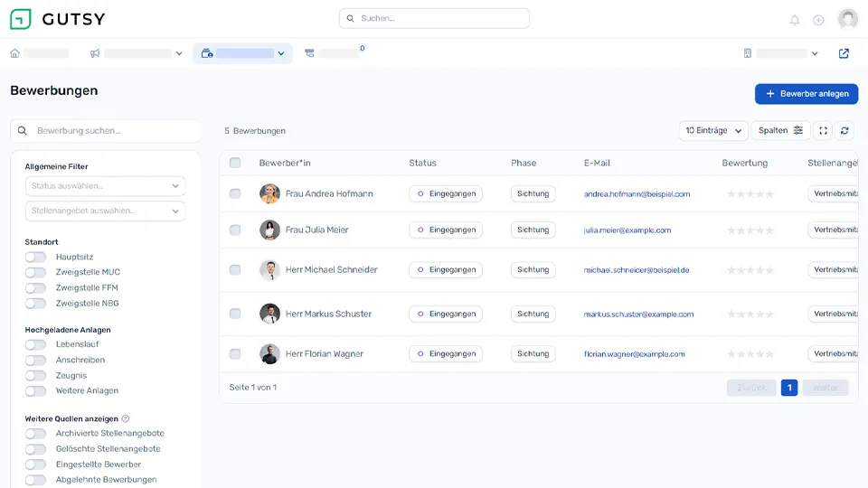Select checkbox for Herr Markus Schuster

(x=235, y=314)
